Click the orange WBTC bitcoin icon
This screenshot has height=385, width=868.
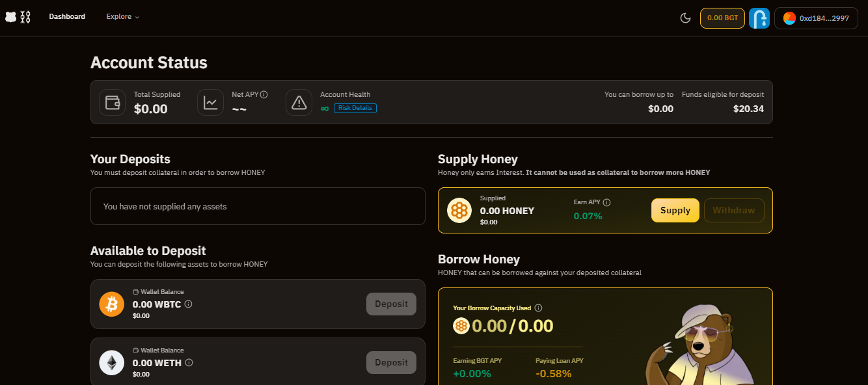[111, 304]
